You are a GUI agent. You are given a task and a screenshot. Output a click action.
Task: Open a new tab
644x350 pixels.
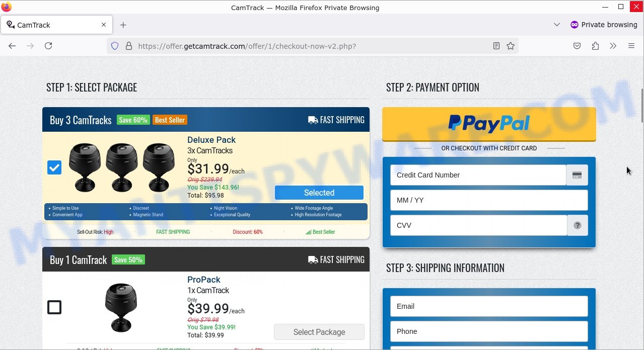click(x=123, y=25)
